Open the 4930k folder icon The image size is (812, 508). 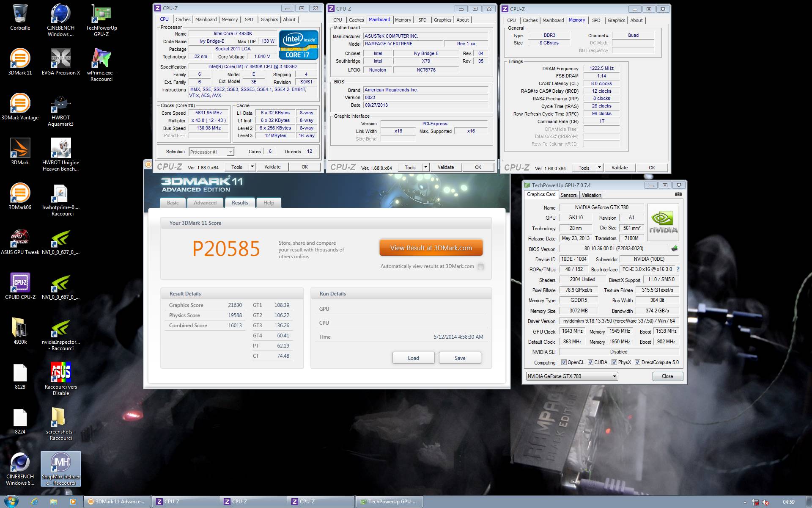20,331
